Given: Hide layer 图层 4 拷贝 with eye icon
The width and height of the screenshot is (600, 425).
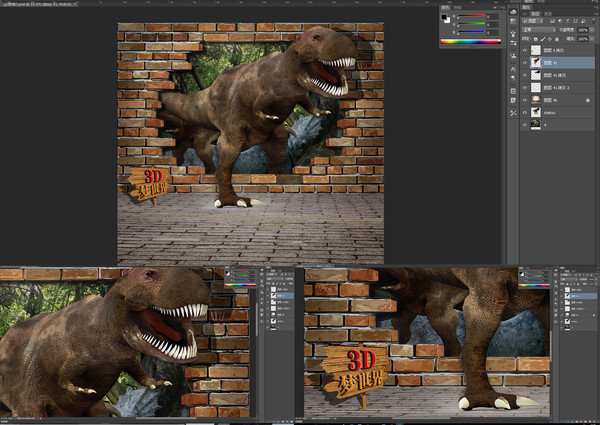Looking at the screenshot, I should click(x=525, y=50).
